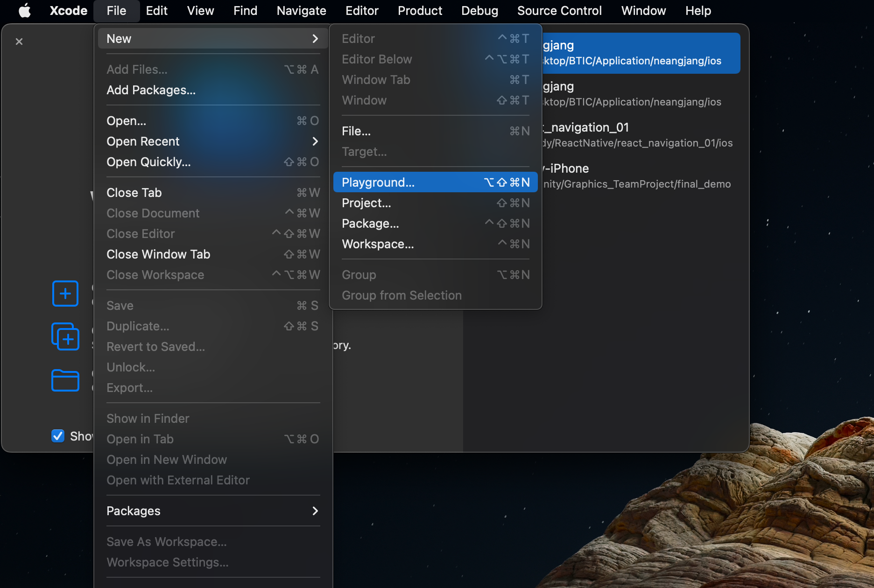This screenshot has height=588, width=874.
Task: Open the Source Control menu
Action: coord(559,10)
